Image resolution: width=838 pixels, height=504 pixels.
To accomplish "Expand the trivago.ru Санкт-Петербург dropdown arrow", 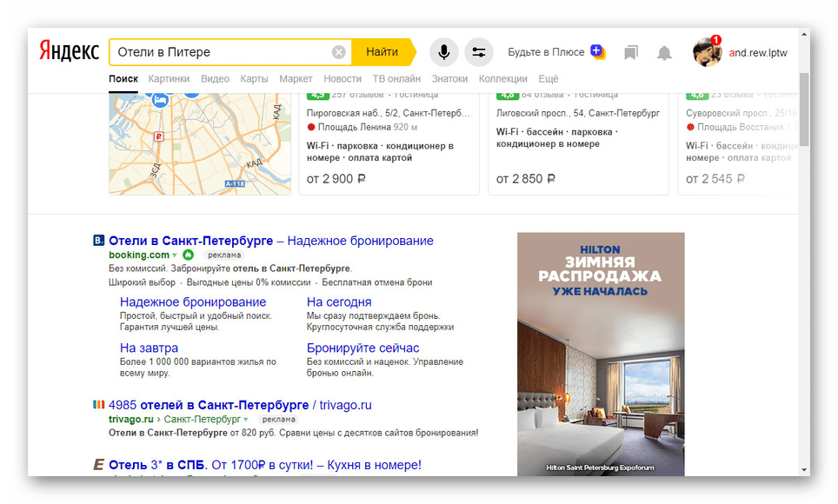I will tap(246, 420).
